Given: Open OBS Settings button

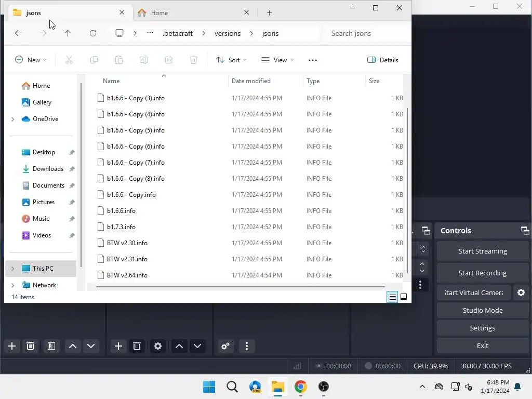Looking at the screenshot, I should coord(483,328).
